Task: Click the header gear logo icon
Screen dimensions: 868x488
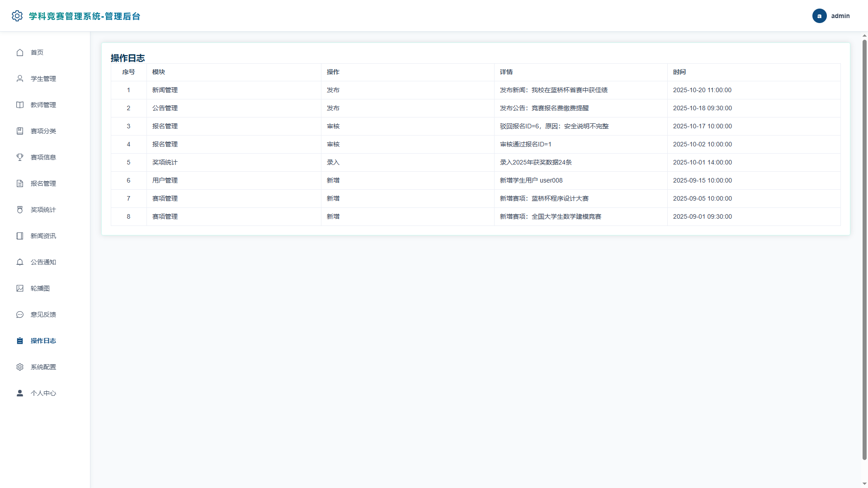Action: coord(17,16)
